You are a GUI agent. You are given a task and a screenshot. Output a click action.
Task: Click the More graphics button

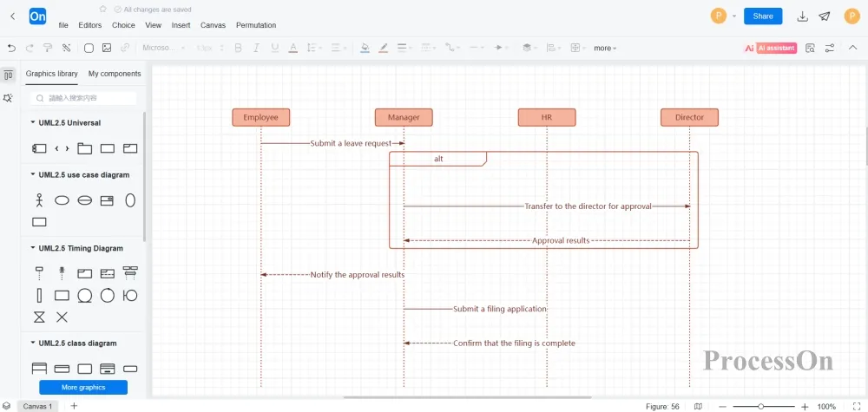(x=83, y=387)
